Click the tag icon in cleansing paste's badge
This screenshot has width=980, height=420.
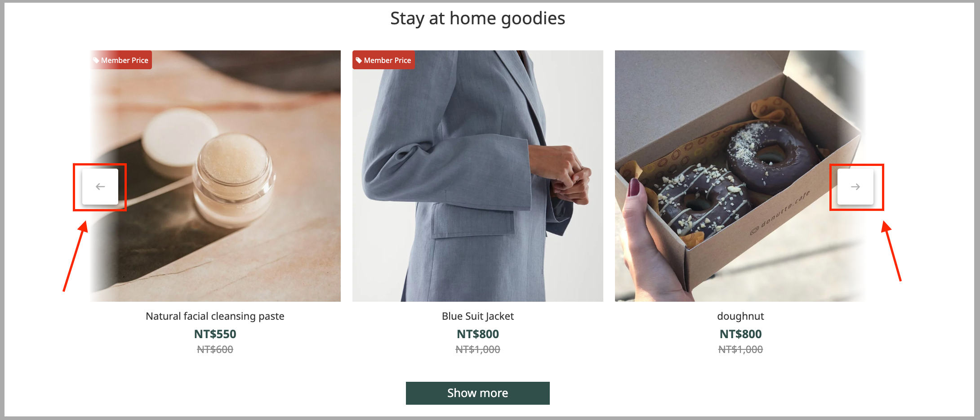[96, 60]
